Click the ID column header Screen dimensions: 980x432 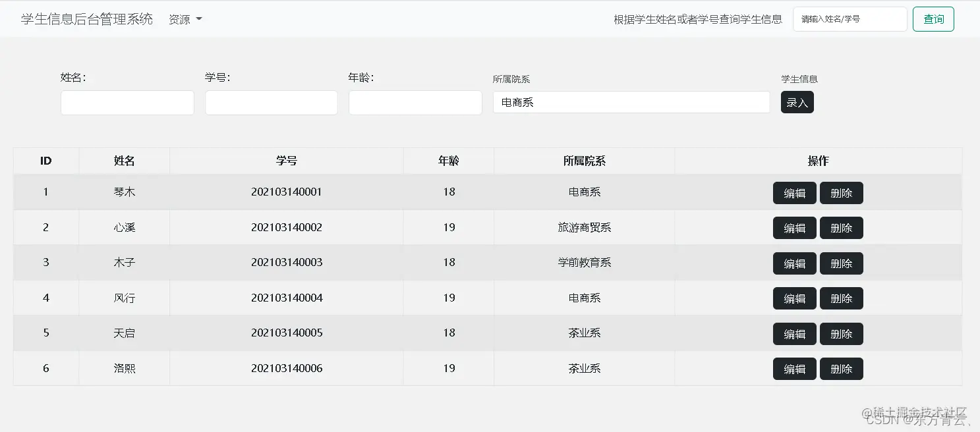(x=46, y=161)
